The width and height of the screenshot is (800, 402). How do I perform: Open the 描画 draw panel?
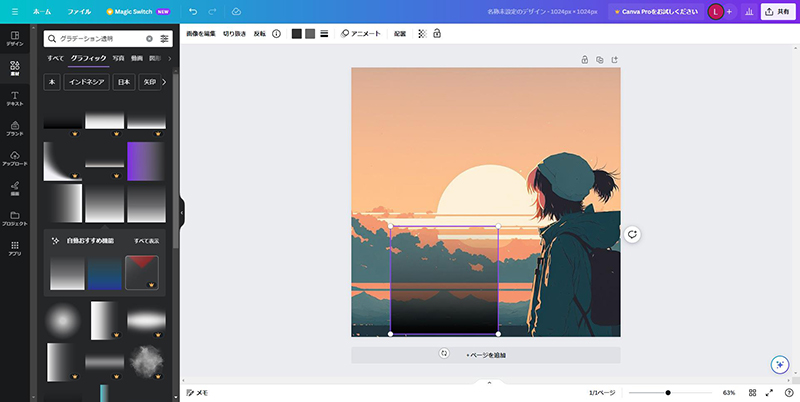pyautogui.click(x=15, y=189)
